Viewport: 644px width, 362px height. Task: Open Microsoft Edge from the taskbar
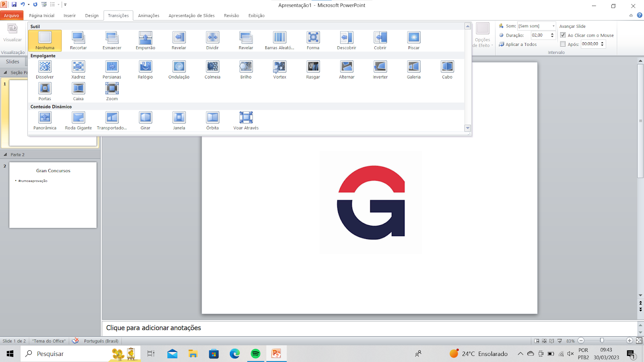pos(235,354)
